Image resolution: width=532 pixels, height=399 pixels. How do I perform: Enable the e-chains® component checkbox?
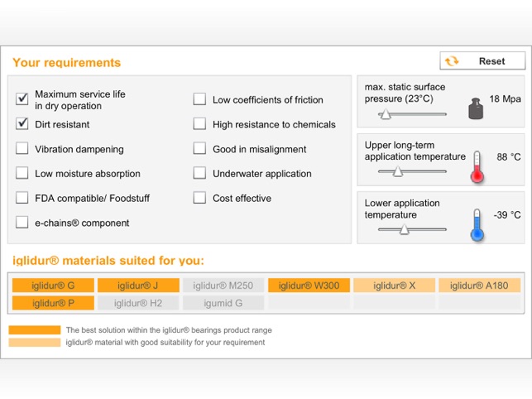point(22,223)
